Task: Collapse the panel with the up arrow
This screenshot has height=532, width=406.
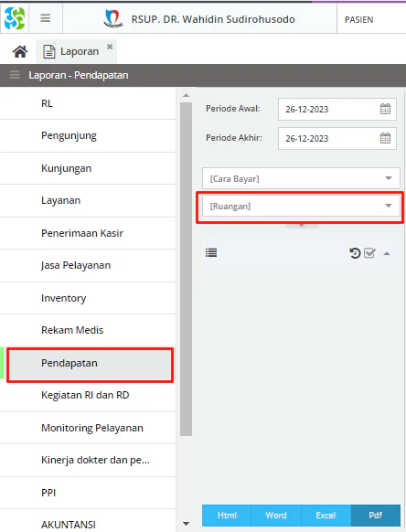Action: pos(387,253)
